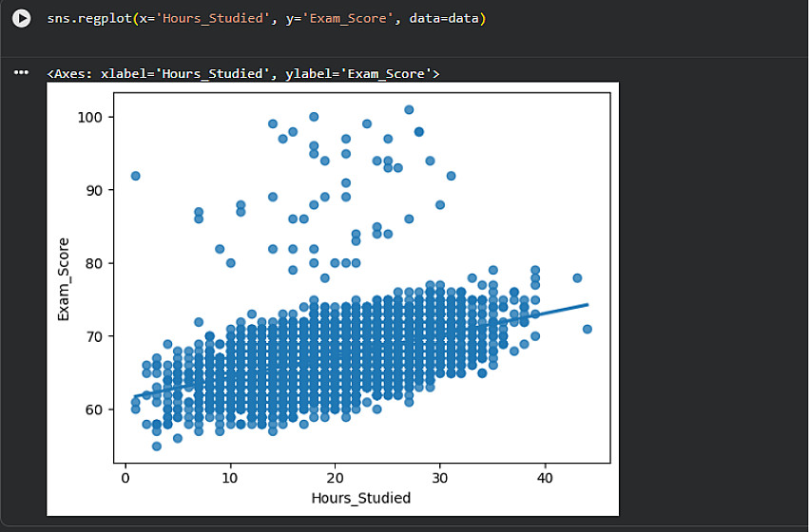Image resolution: width=809 pixels, height=532 pixels.
Task: Click the highest data point near score 101
Action: click(409, 109)
